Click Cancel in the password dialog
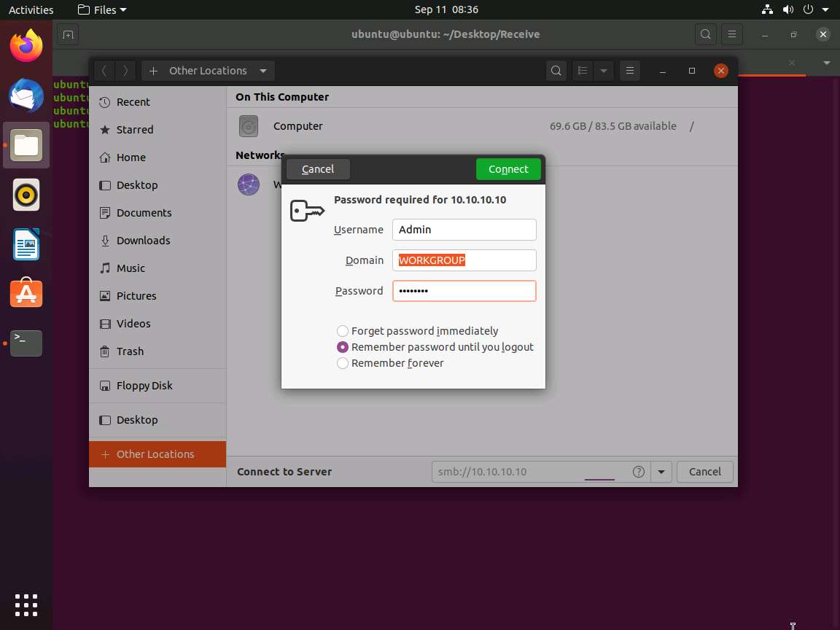The width and height of the screenshot is (840, 630). click(x=318, y=169)
